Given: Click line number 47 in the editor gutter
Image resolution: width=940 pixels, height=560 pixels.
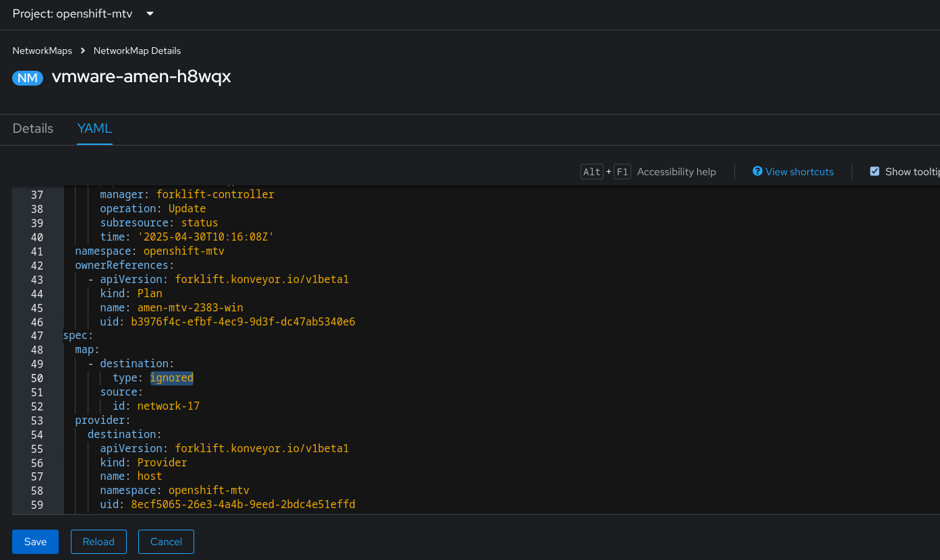Looking at the screenshot, I should click(x=36, y=336).
